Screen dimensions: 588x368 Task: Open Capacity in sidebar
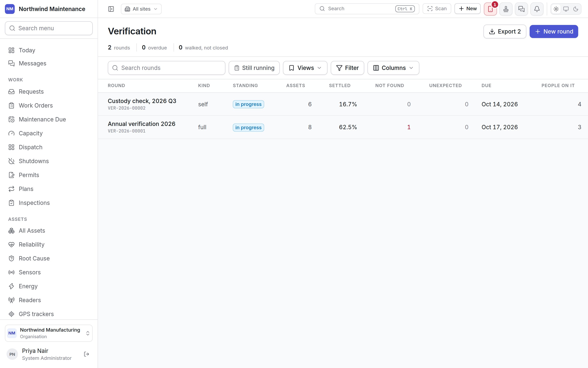coord(49,133)
